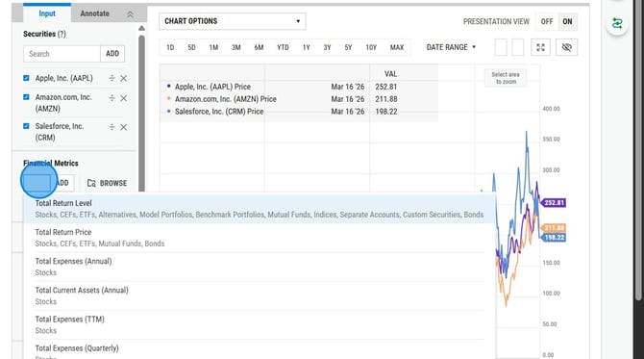
Task: Choose Total Return Price suggestion
Action: 260,238
